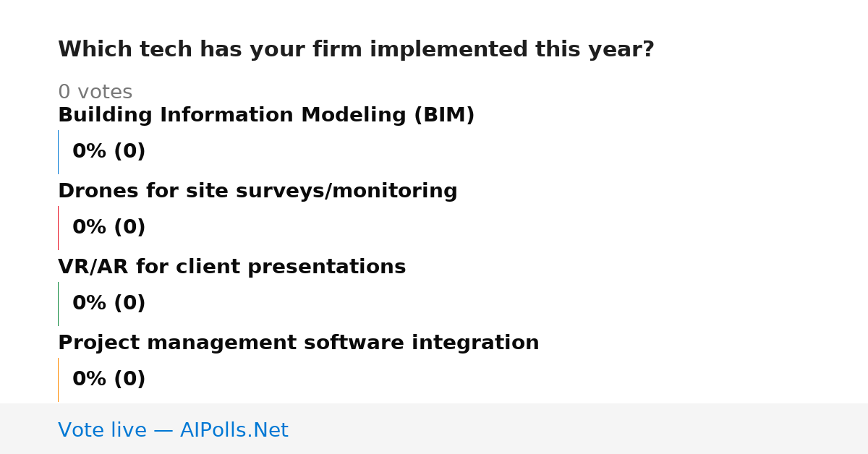Image resolution: width=868 pixels, height=454 pixels.
Task: Select VR/AR for client presentations option
Action: (231, 267)
